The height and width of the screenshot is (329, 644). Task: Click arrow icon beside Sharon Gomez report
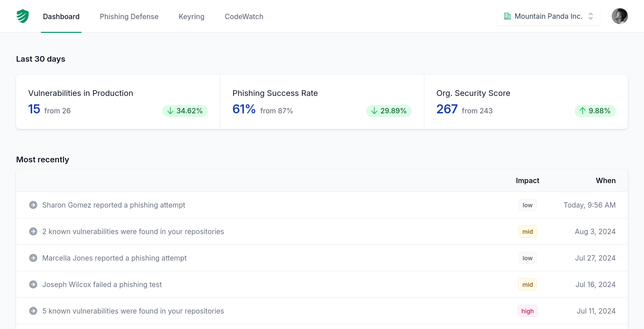coord(33,205)
